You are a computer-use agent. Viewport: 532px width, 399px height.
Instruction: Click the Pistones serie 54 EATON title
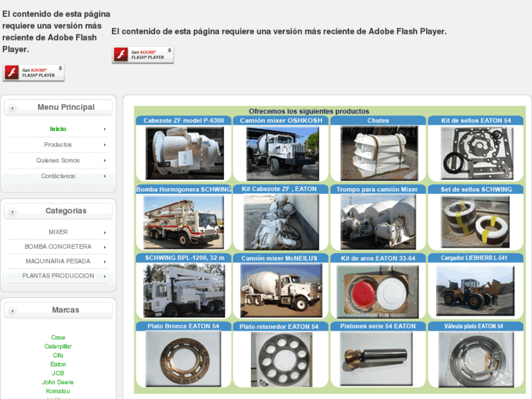pyautogui.click(x=378, y=327)
